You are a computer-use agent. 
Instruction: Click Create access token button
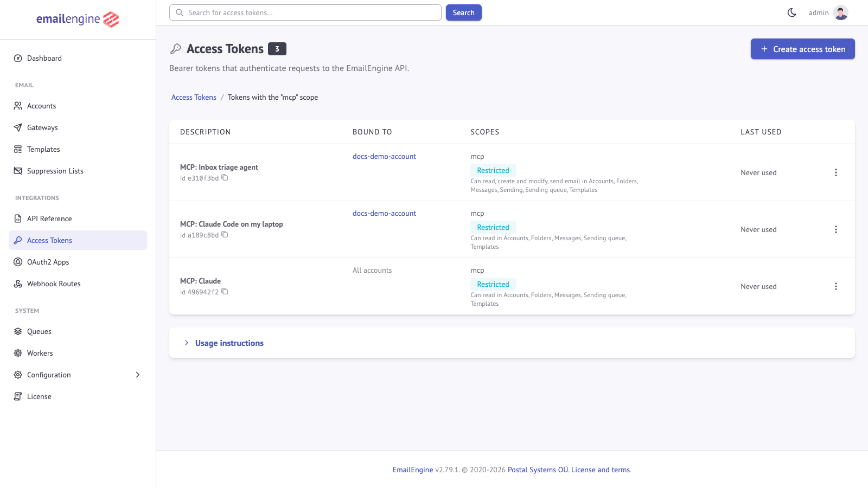pyautogui.click(x=803, y=49)
